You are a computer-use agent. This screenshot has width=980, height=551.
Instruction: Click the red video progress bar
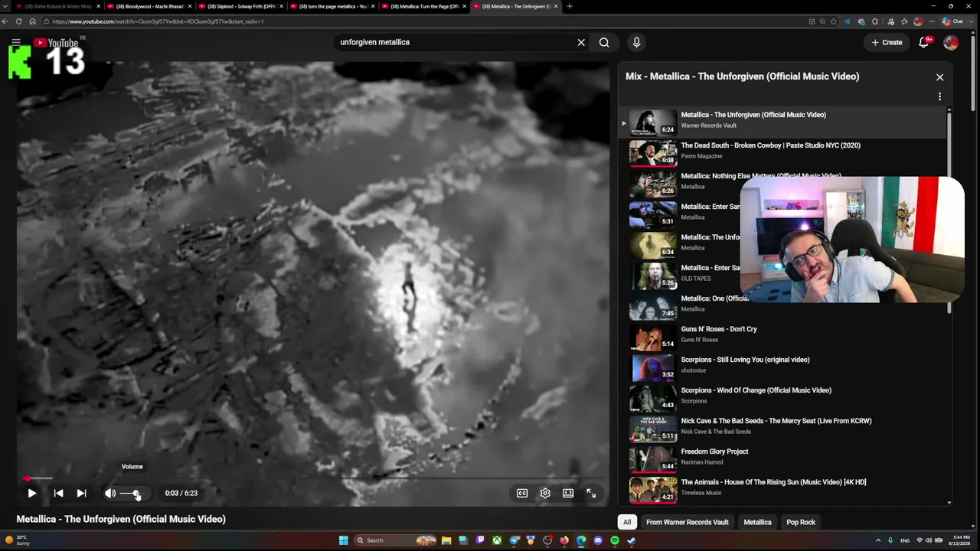pyautogui.click(x=28, y=478)
